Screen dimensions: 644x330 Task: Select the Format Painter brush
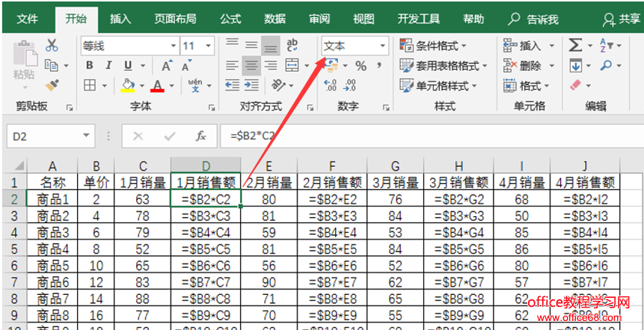[x=52, y=85]
